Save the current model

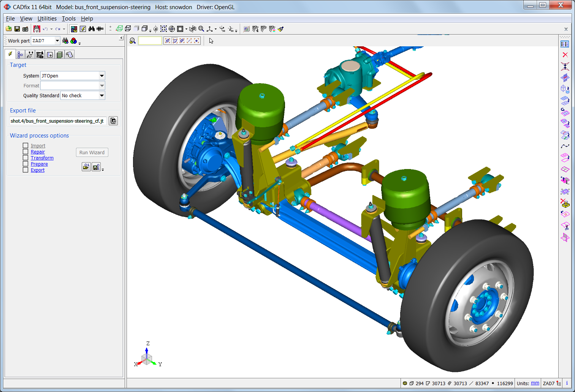click(x=17, y=29)
